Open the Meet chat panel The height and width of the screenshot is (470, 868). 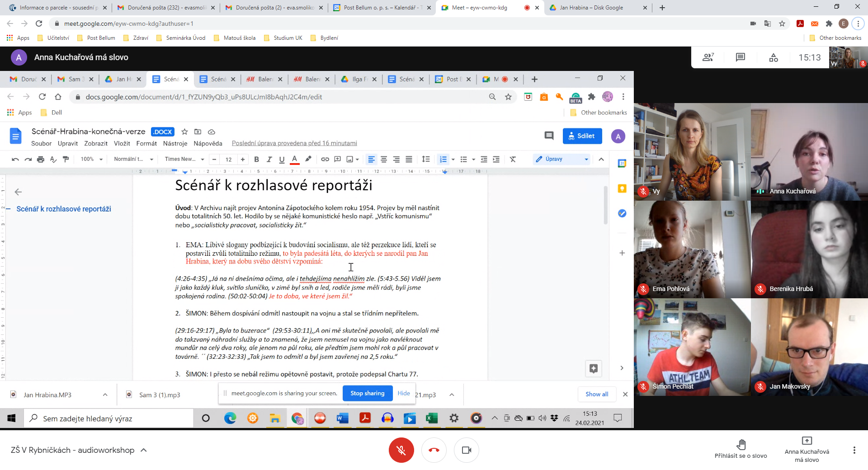tap(740, 57)
